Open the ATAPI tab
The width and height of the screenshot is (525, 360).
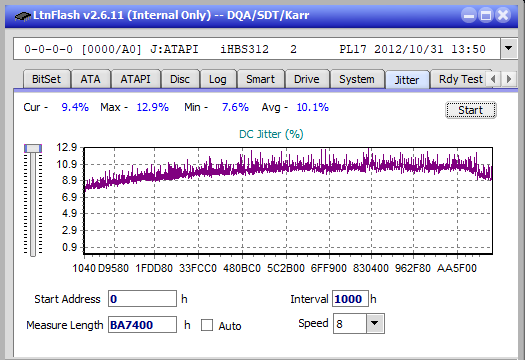136,79
